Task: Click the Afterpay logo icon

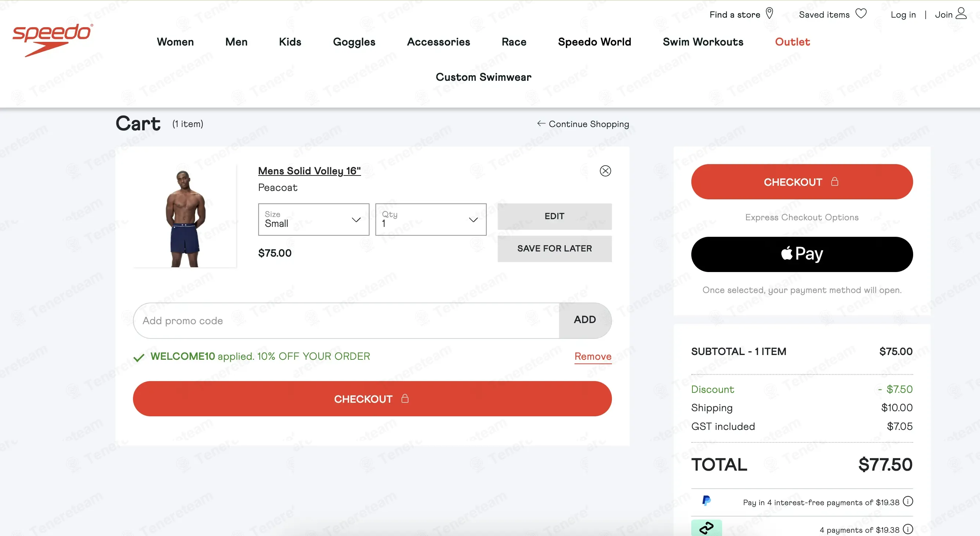Action: click(x=706, y=528)
